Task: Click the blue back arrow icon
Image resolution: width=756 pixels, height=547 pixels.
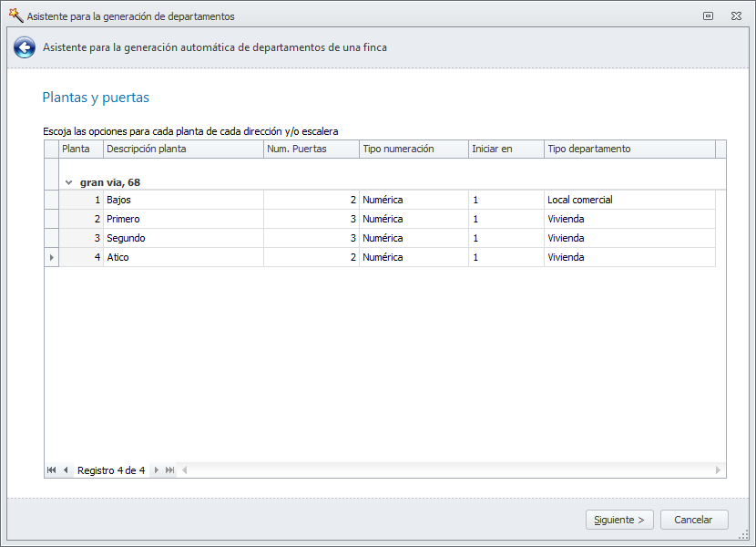Action: pos(25,48)
